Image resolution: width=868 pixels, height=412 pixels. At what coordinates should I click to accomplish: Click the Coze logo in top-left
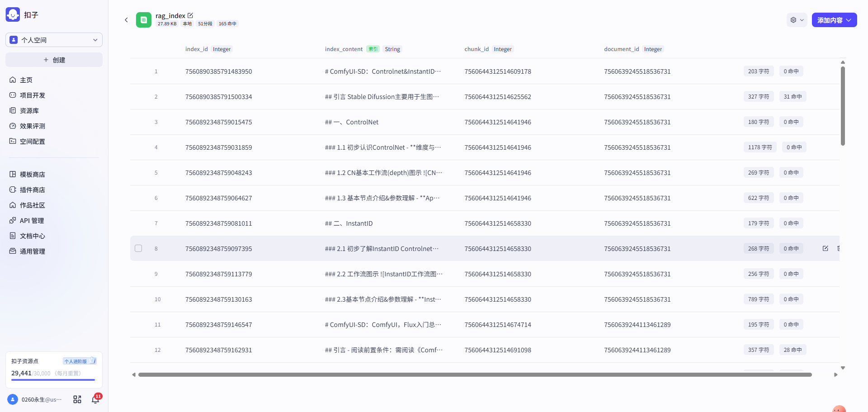click(x=13, y=14)
